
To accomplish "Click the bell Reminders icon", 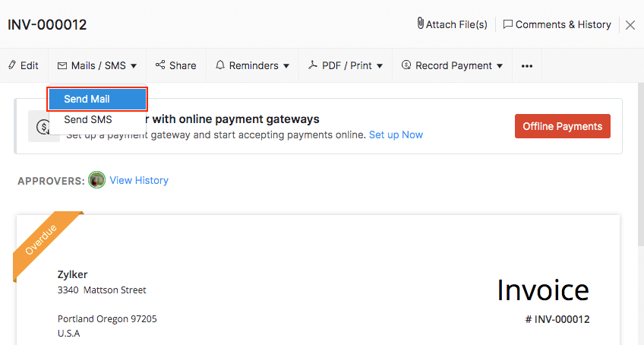I will click(221, 65).
